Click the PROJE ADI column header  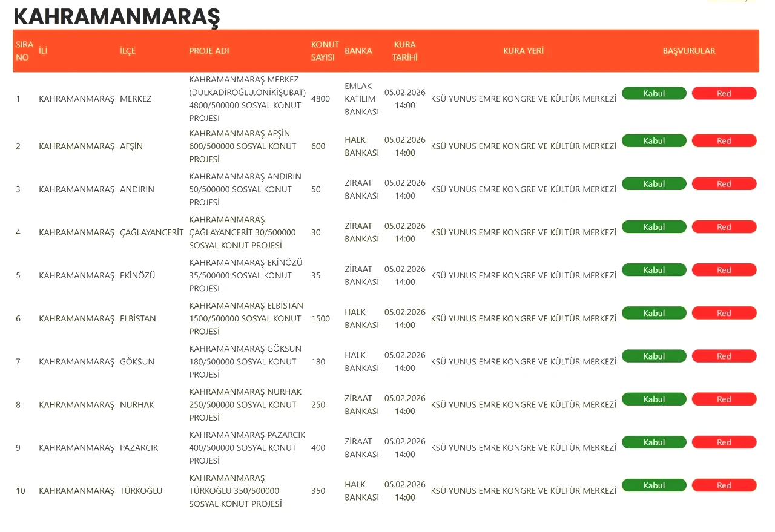click(x=209, y=51)
